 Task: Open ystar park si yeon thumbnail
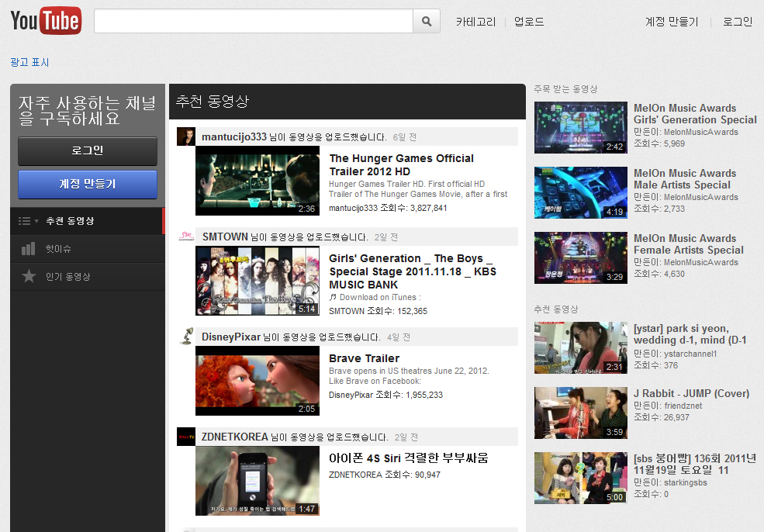click(581, 348)
